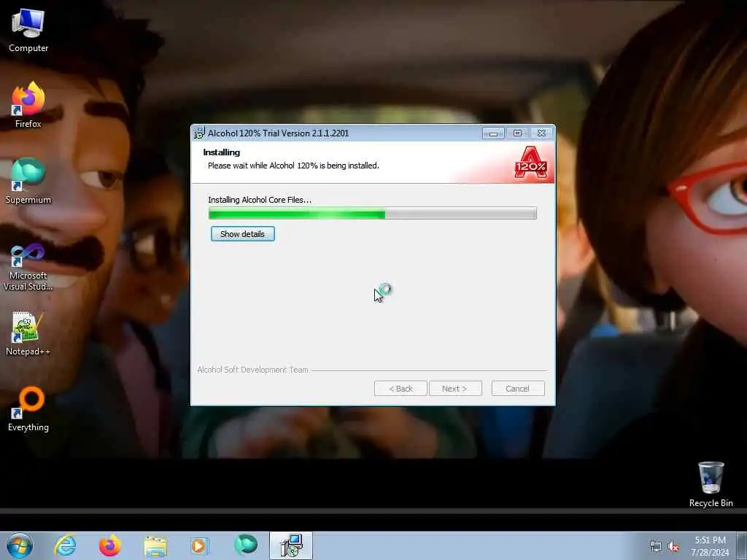Click the network status tray icon
The height and width of the screenshot is (560, 747).
656,547
